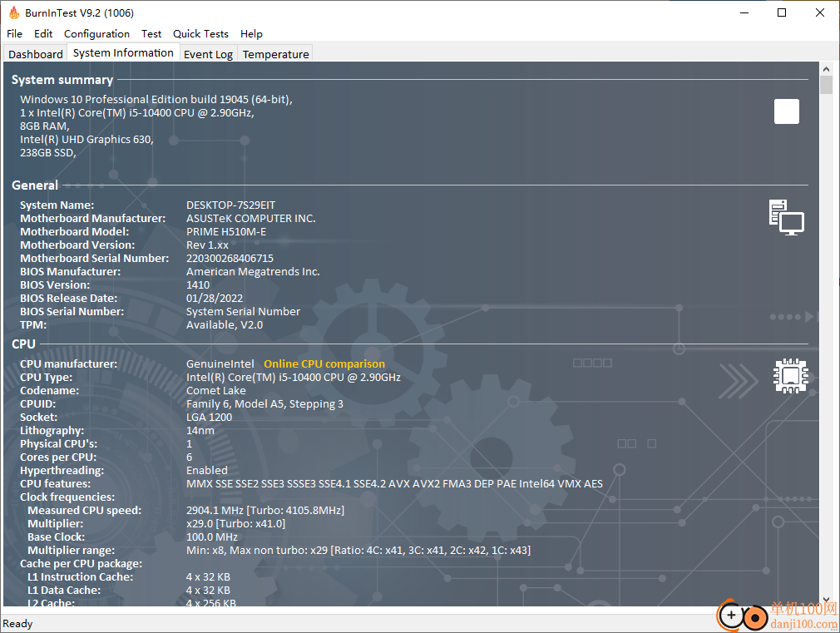Open the File menu

pos(14,34)
